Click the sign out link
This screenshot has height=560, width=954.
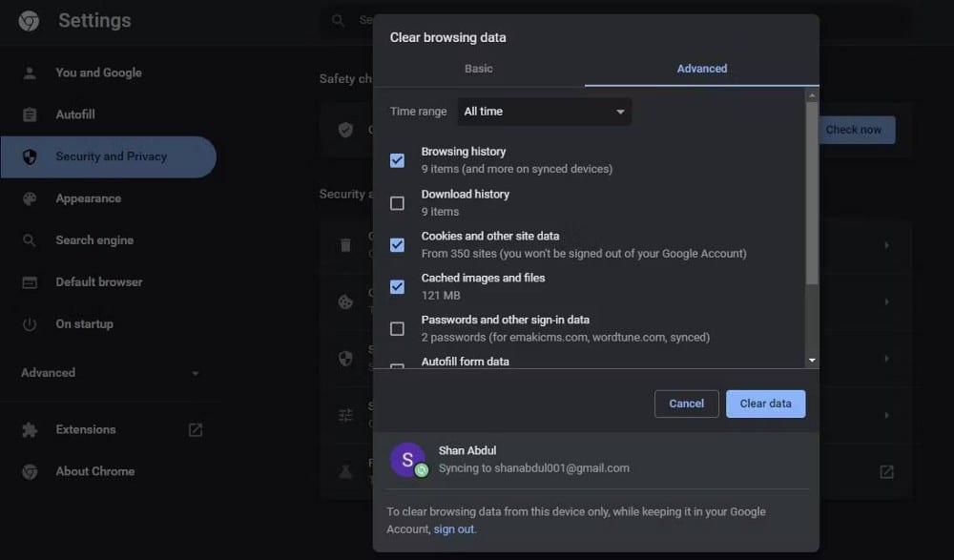(454, 529)
